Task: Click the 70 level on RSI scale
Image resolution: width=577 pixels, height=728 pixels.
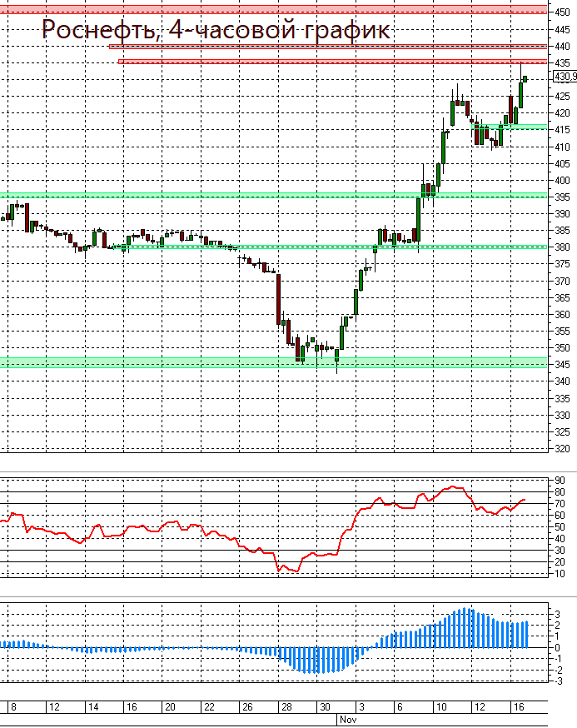Action: coord(560,504)
